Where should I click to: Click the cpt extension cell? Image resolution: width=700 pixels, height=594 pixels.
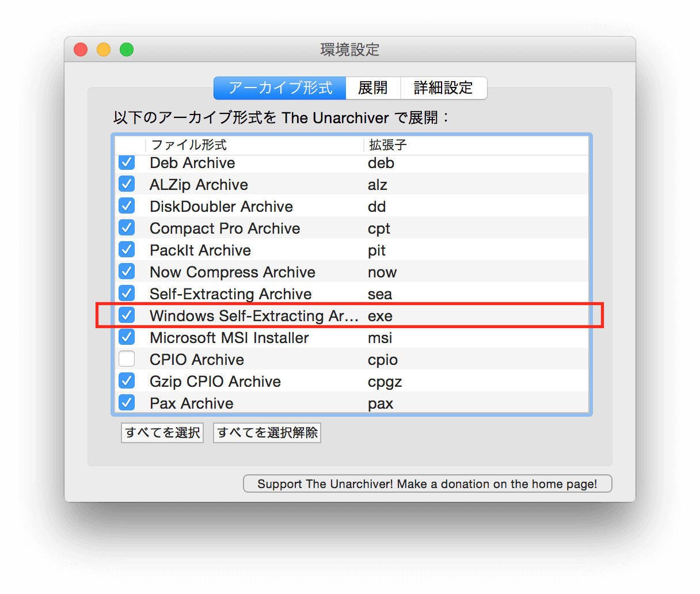click(x=379, y=229)
